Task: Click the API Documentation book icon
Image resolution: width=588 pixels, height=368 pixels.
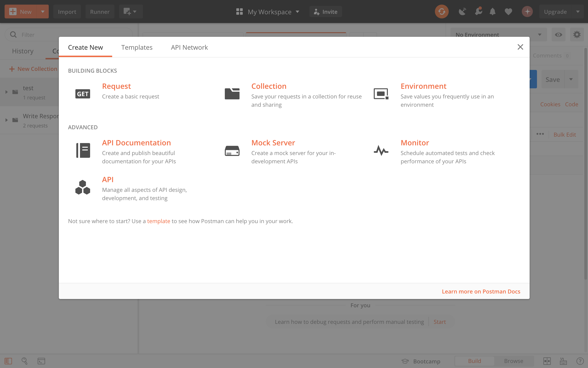Action: tap(83, 150)
